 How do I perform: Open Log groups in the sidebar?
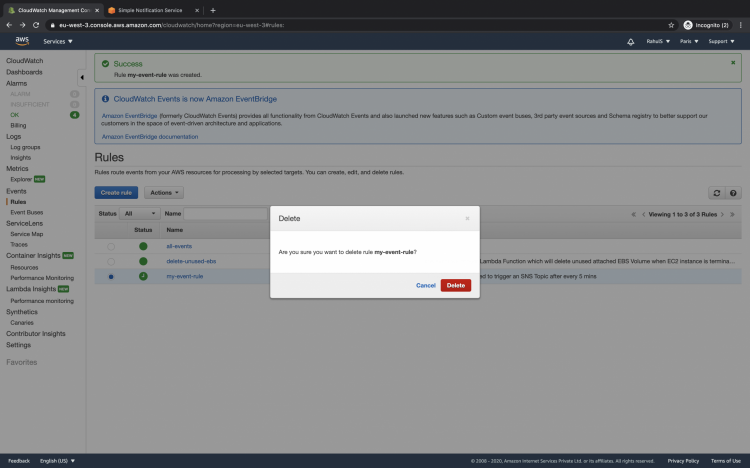point(25,147)
